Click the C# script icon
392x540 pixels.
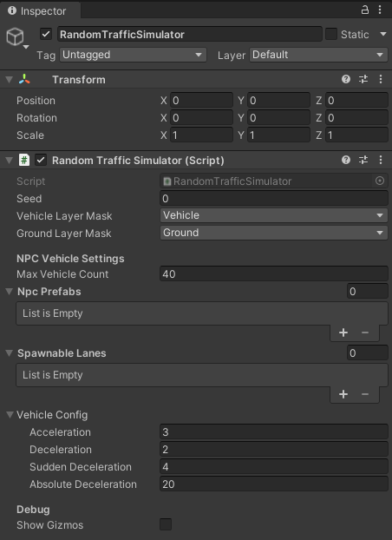click(x=24, y=160)
